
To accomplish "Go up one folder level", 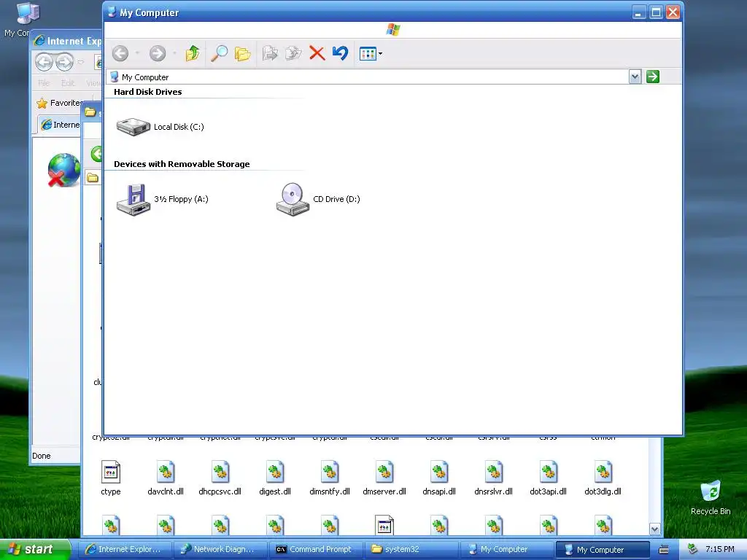I will 193,53.
